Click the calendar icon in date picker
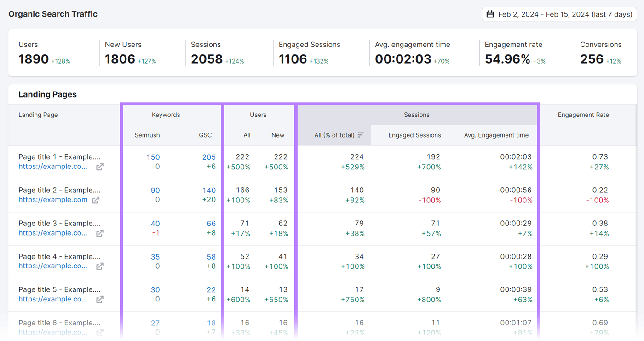644x341 pixels. point(490,14)
